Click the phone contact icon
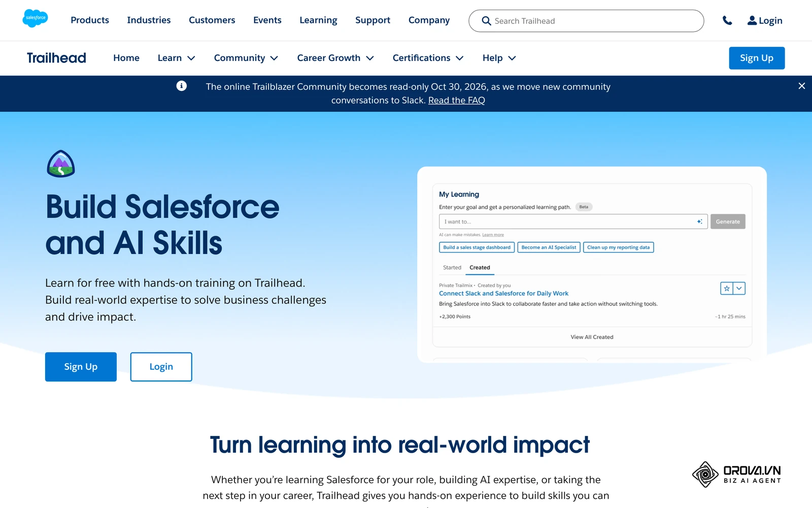Viewport: 812px width, 508px height. click(727, 20)
